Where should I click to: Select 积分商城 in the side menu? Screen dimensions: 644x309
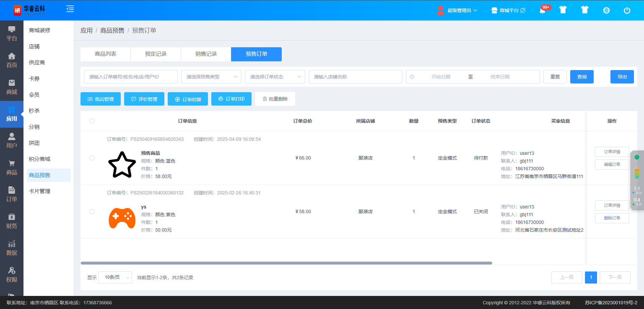point(40,159)
